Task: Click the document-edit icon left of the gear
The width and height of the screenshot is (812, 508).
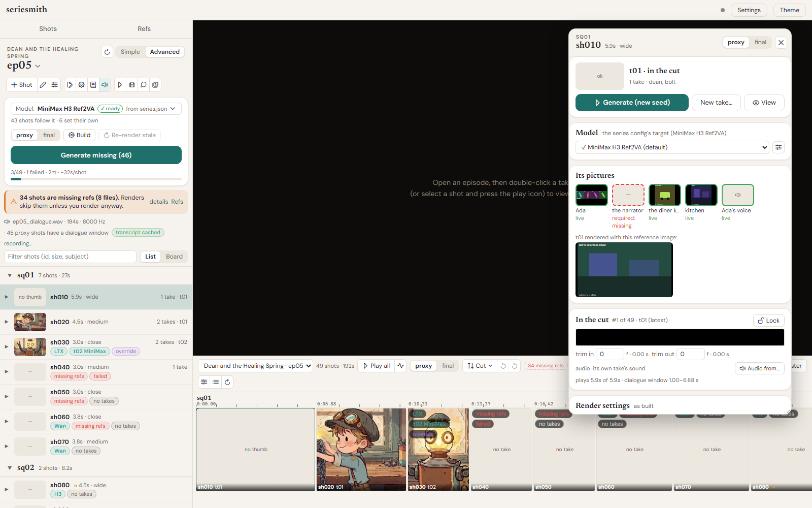Action: [x=70, y=85]
